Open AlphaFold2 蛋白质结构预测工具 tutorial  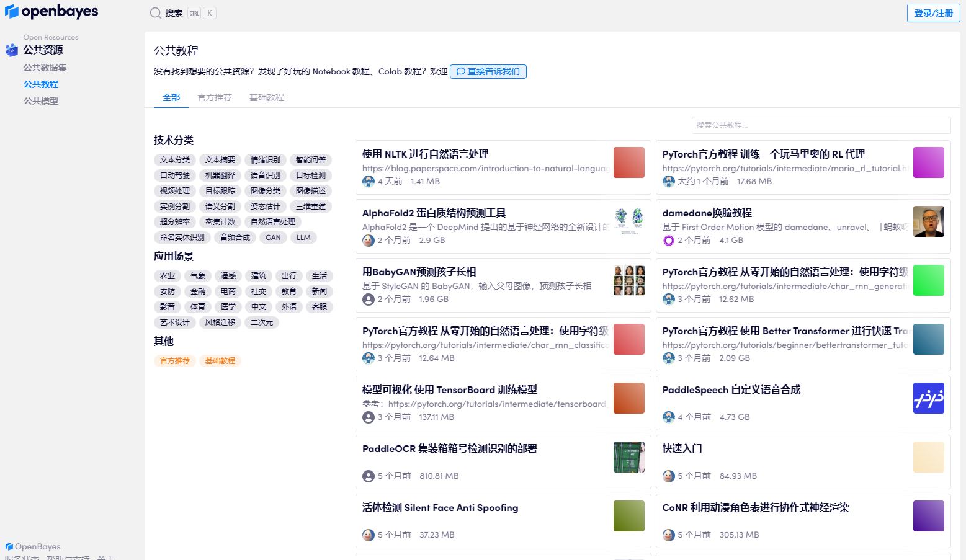[x=434, y=213]
